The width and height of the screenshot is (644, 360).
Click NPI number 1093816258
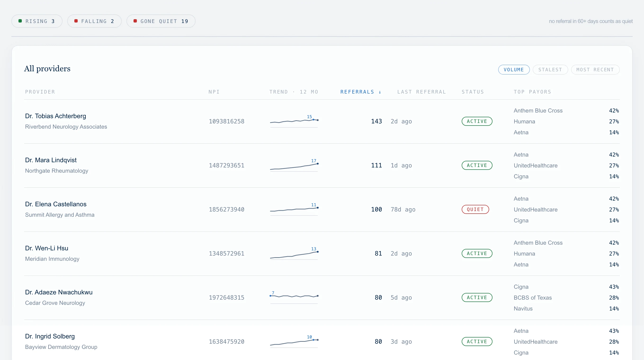coord(227,121)
